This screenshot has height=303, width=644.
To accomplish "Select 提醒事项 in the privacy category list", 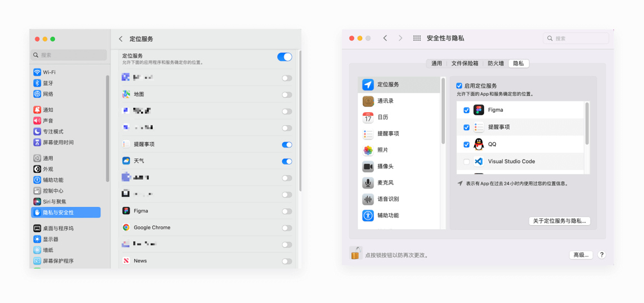I will [399, 133].
